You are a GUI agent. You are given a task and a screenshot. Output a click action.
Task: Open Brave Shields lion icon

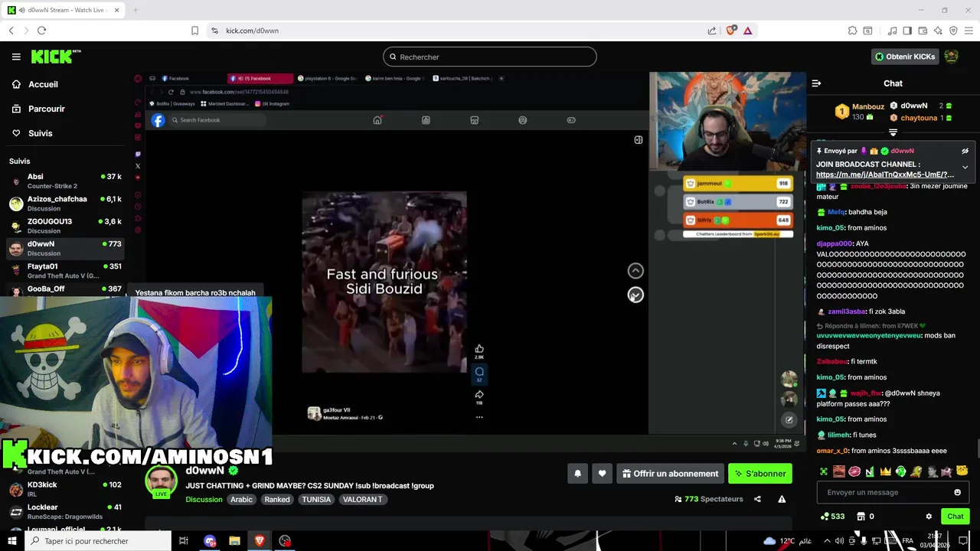[x=730, y=31]
